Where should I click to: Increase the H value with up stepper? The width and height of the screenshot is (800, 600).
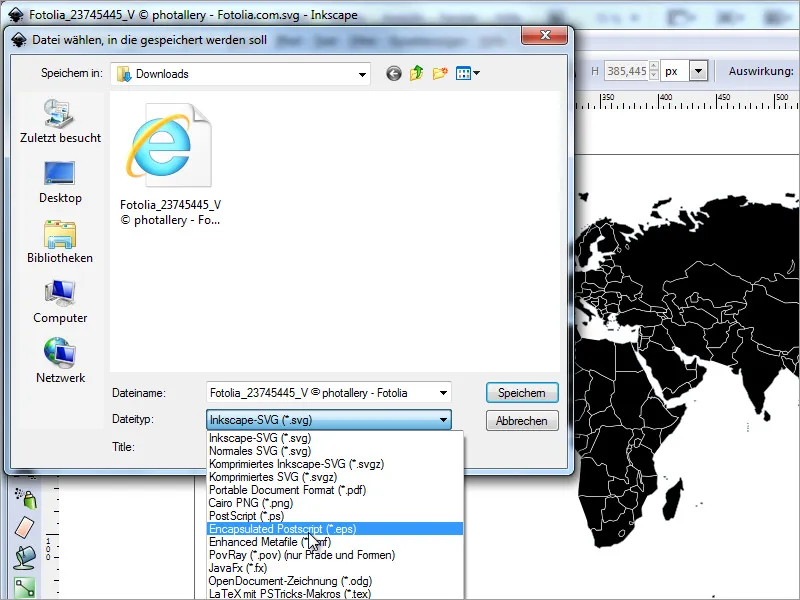[654, 67]
